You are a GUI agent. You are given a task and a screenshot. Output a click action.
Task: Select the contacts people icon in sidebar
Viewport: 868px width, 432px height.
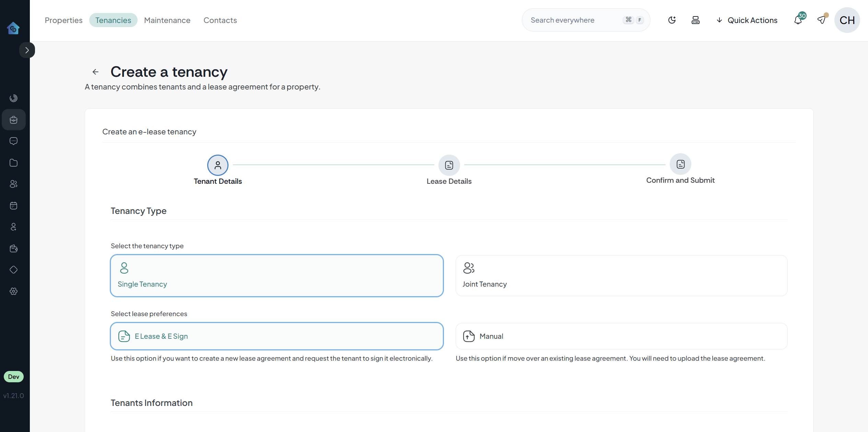tap(13, 184)
